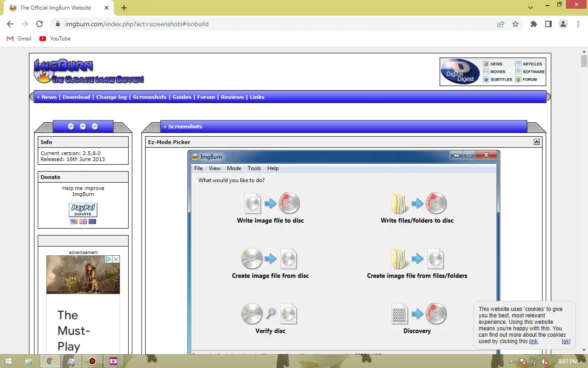Viewport: 588px width, 368px height.
Task: Share this page icon in address bar
Action: coord(501,24)
